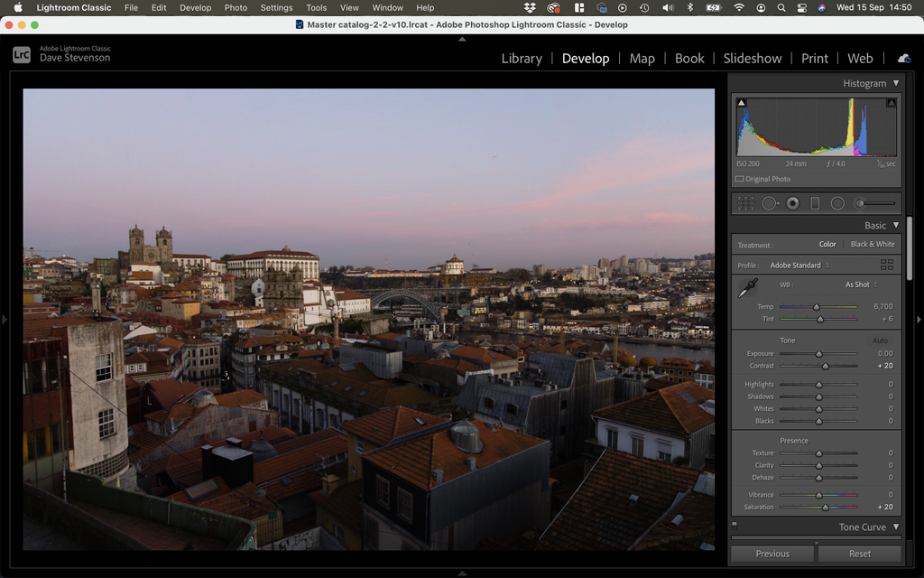The image size is (924, 578).
Task: Open the Apple menu
Action: (x=18, y=7)
